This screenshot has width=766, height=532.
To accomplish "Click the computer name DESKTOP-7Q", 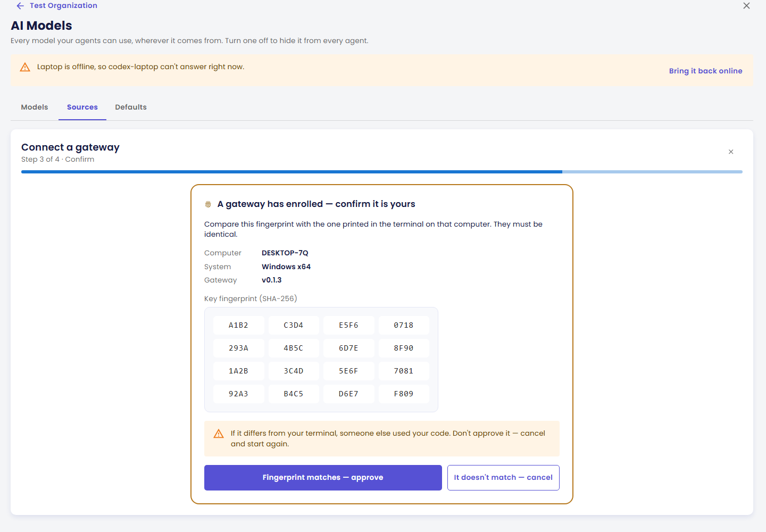I will coord(285,253).
